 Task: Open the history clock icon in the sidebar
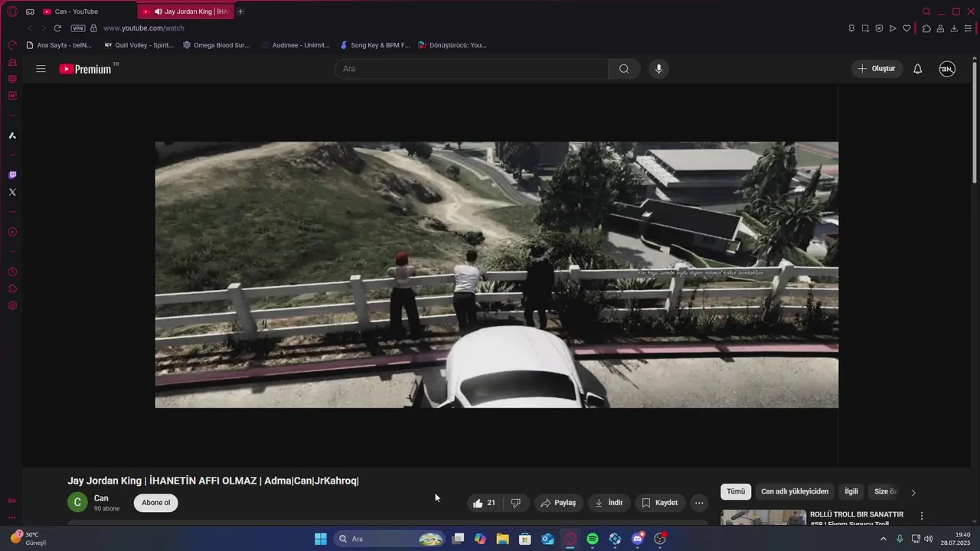tap(12, 272)
